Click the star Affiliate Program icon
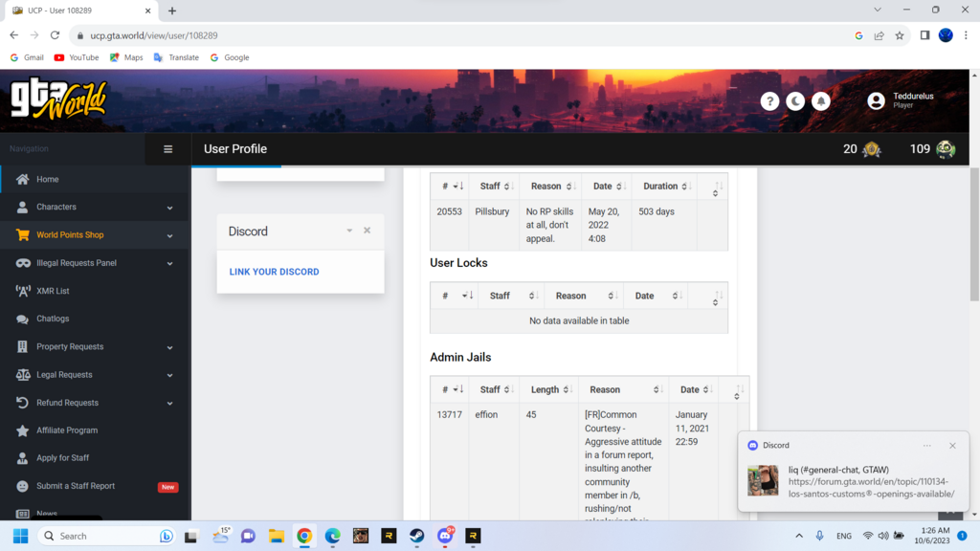The image size is (980, 551). click(x=23, y=430)
